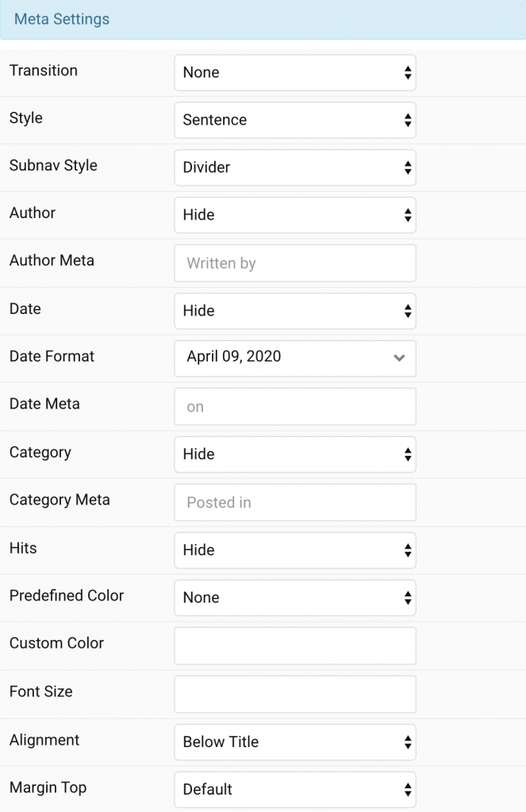Open the Transition dropdown stepper arrows

click(408, 72)
